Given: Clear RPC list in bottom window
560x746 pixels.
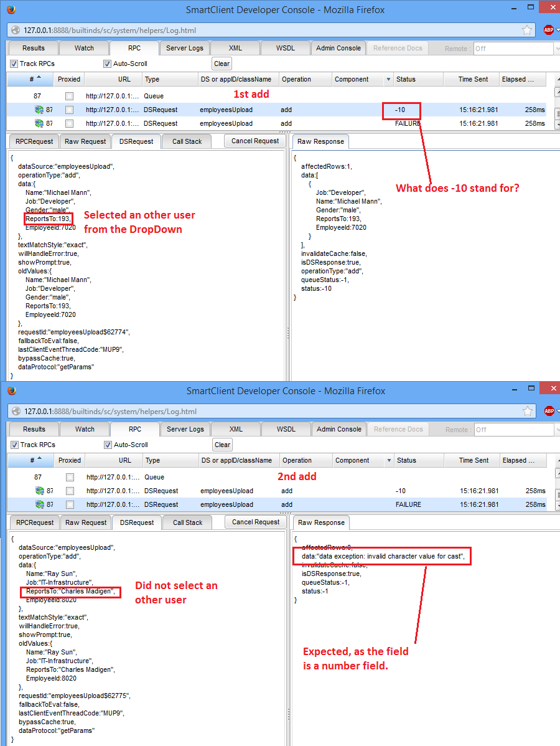Looking at the screenshot, I should pos(223,445).
